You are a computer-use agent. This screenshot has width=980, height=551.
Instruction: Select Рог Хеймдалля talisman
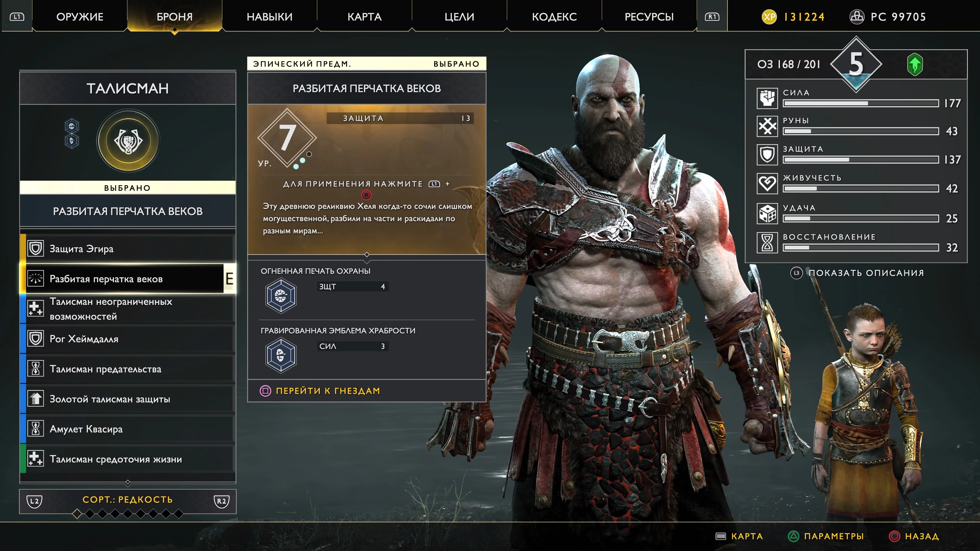point(128,339)
